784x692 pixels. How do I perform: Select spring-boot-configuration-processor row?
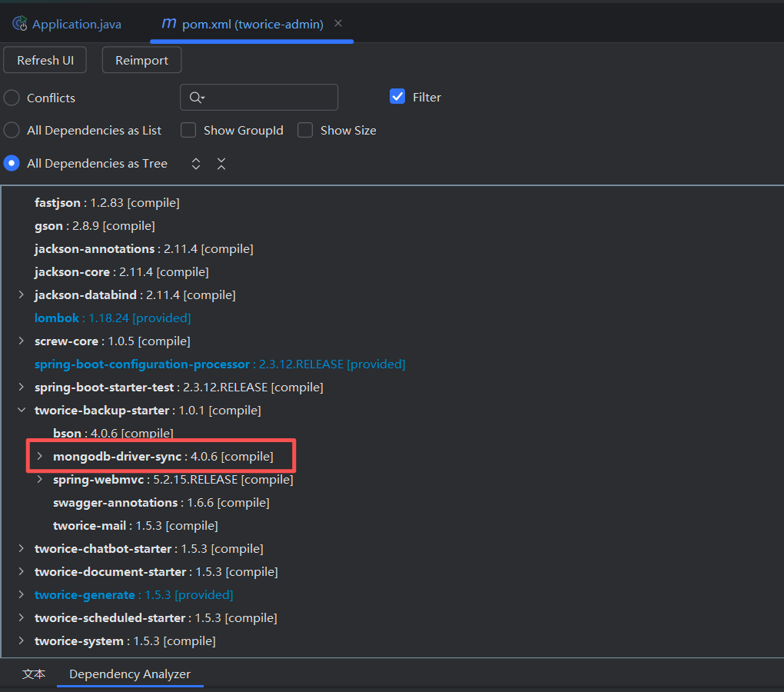[220, 364]
